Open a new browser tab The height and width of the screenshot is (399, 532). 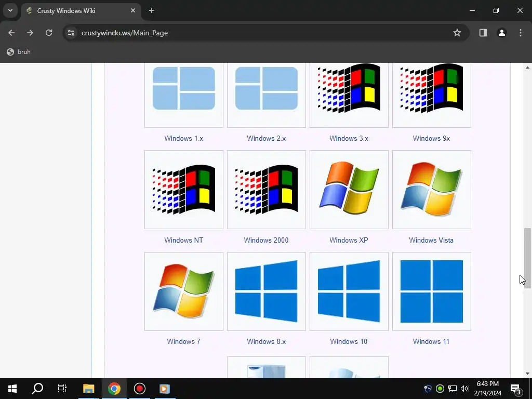point(152,10)
